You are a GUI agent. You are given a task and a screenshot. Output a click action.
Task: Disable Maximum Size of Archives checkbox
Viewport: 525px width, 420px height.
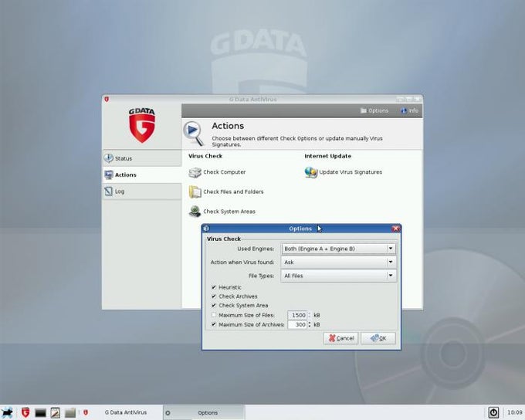point(214,324)
